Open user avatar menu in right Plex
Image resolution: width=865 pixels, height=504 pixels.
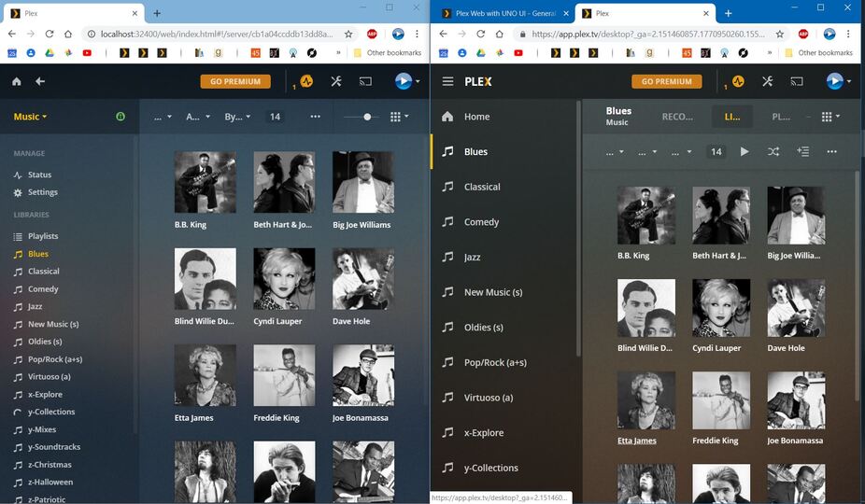click(839, 81)
